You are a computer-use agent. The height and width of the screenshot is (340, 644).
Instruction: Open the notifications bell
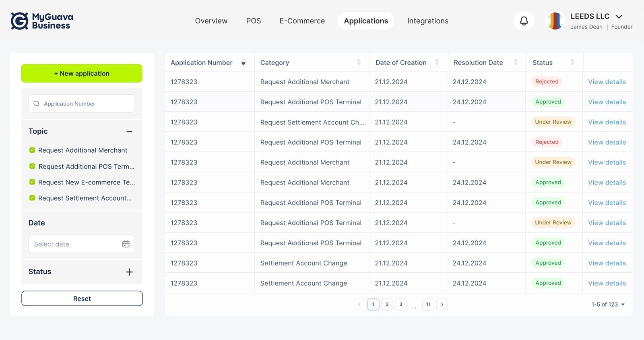(x=524, y=21)
